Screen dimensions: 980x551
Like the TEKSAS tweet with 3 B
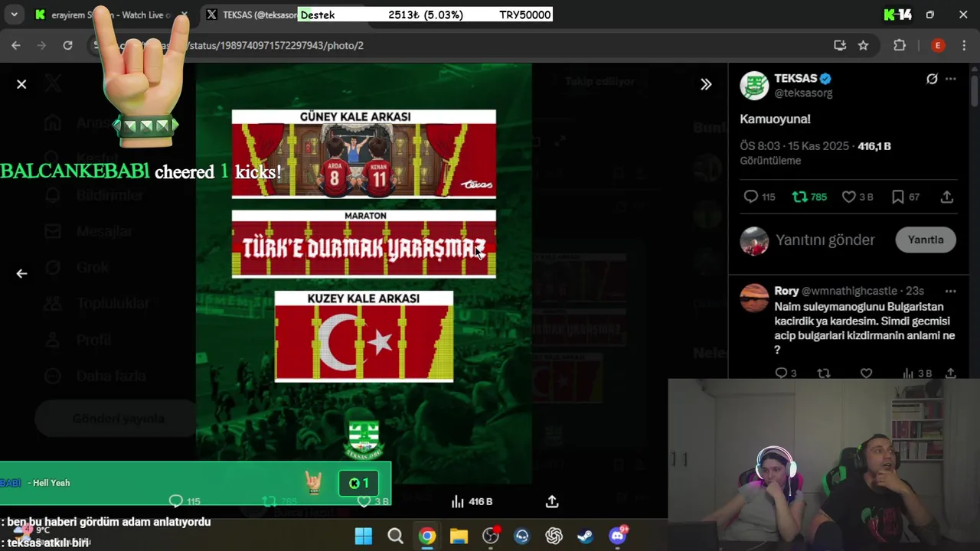(849, 197)
